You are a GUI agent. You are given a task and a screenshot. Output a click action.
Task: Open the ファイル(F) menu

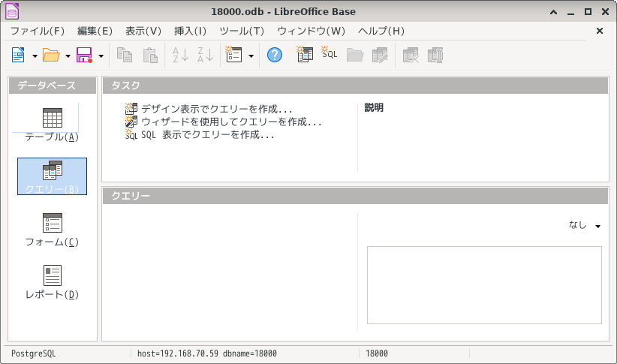point(38,31)
